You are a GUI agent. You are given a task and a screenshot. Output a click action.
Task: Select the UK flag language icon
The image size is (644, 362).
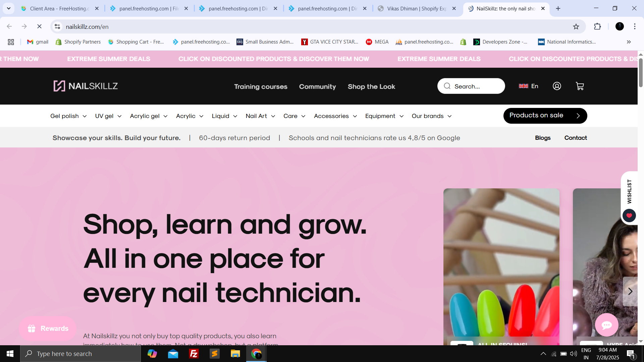524,86
